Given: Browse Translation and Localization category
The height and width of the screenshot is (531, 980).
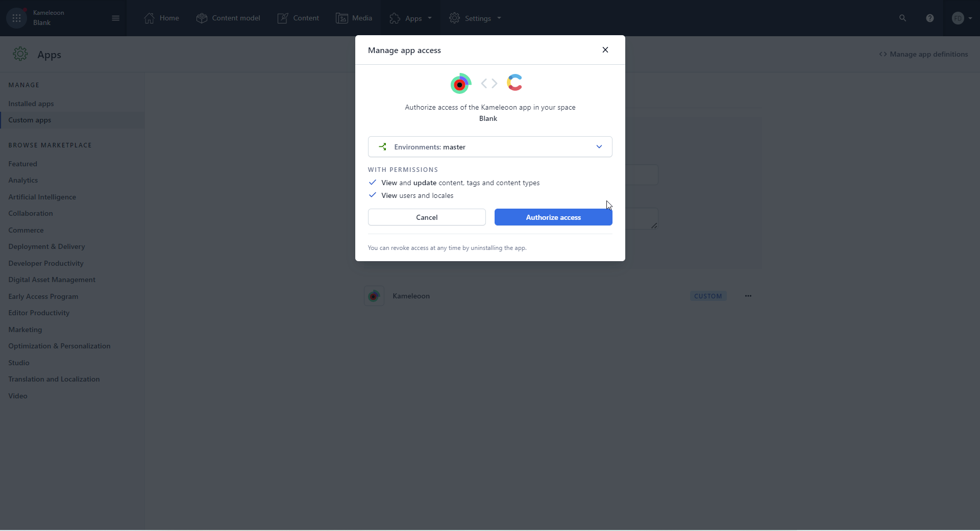Looking at the screenshot, I should pyautogui.click(x=54, y=379).
